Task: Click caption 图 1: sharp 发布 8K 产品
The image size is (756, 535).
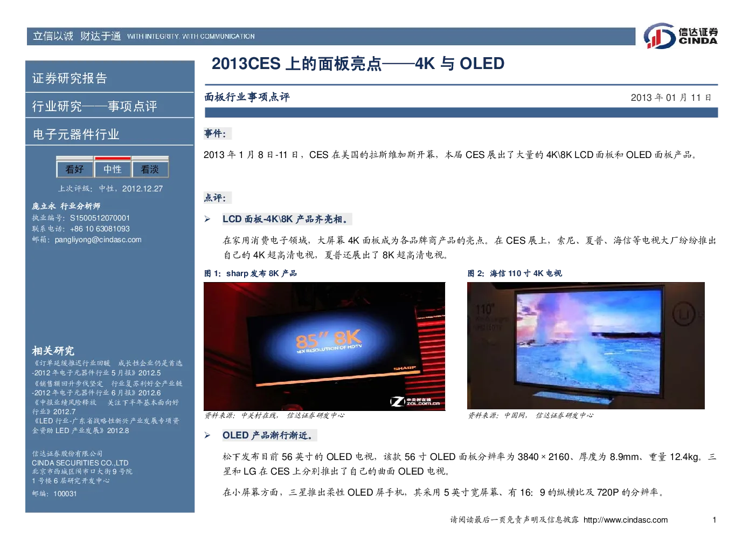Action: point(251,273)
